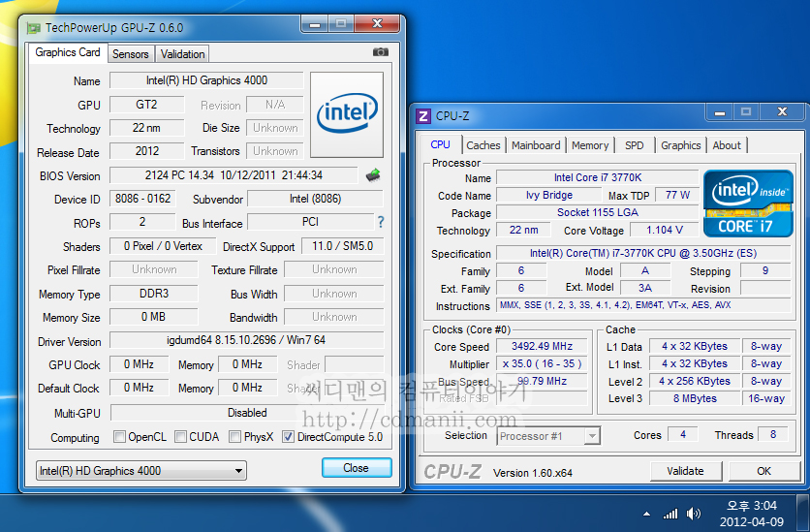Image resolution: width=810 pixels, height=532 pixels.
Task: Click the BIOS Version field
Action: point(234,175)
